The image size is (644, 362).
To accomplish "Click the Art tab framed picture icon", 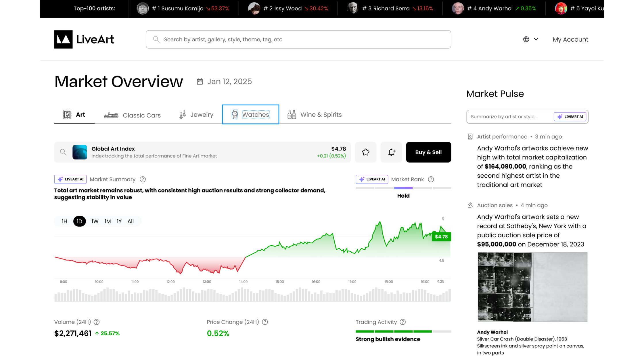I will click(67, 114).
